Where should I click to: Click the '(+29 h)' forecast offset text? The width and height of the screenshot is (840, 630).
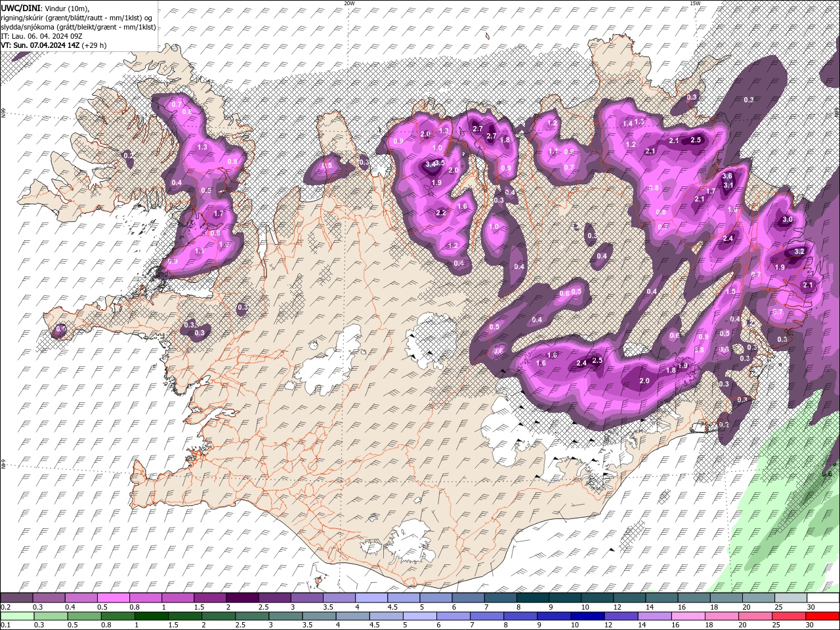coord(94,45)
